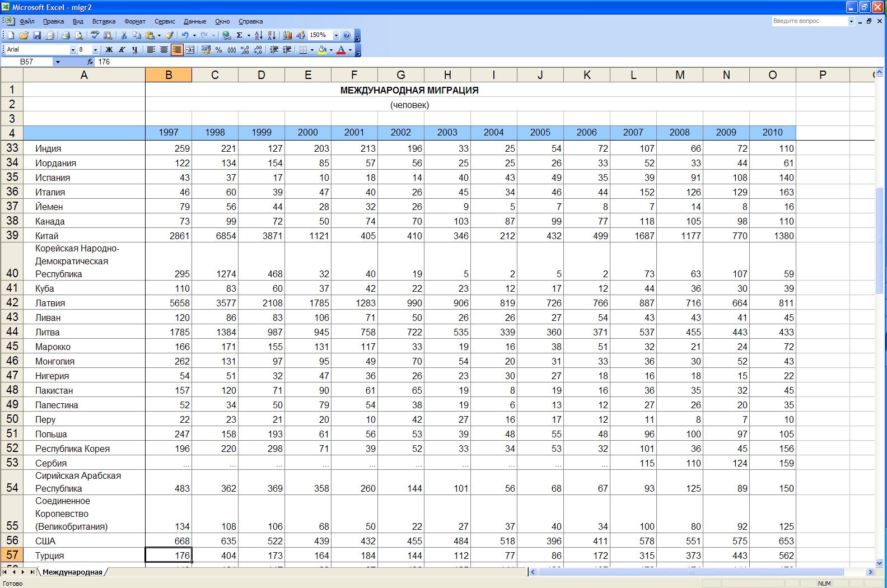Click the Merge and Center icon
Viewport: 887px width, 588px height.
click(x=190, y=50)
